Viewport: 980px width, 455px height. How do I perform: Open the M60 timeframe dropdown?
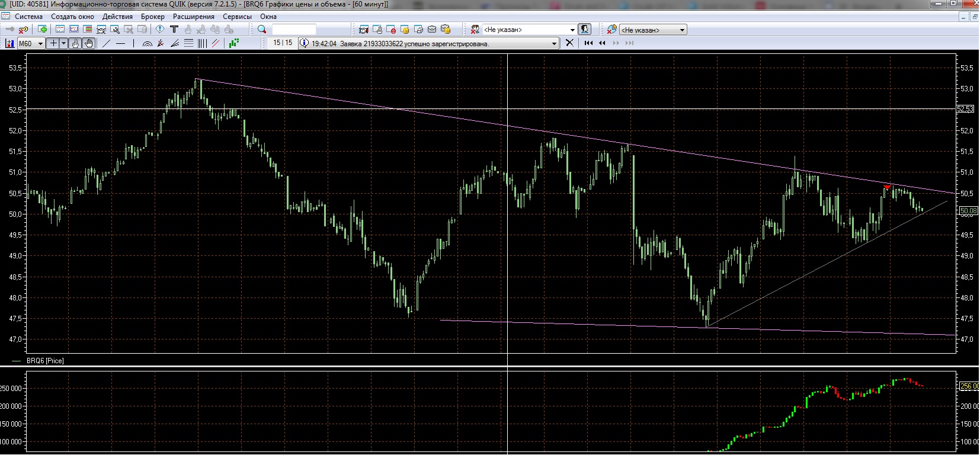click(31, 43)
